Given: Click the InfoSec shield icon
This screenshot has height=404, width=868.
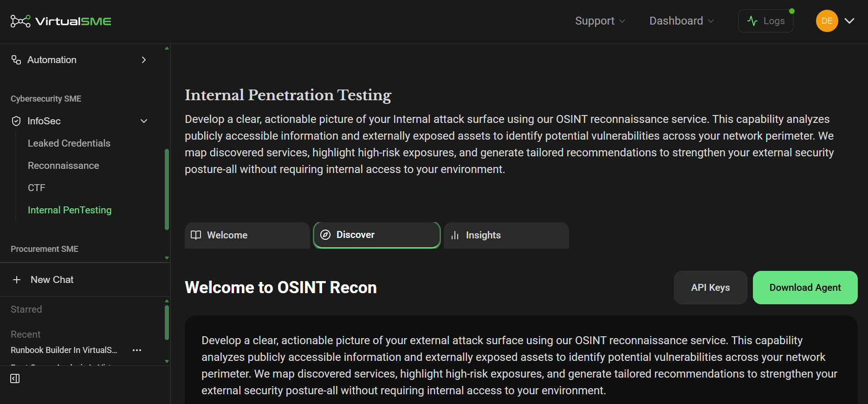Looking at the screenshot, I should click(x=16, y=121).
